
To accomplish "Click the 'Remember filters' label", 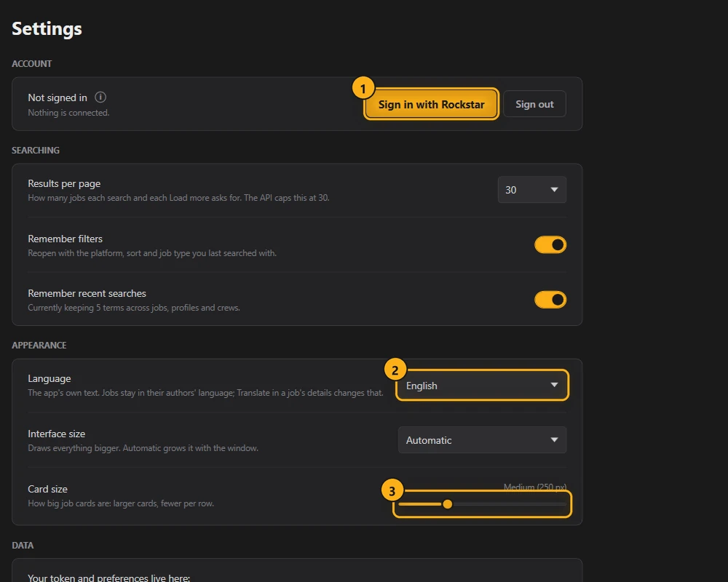I will (x=65, y=239).
